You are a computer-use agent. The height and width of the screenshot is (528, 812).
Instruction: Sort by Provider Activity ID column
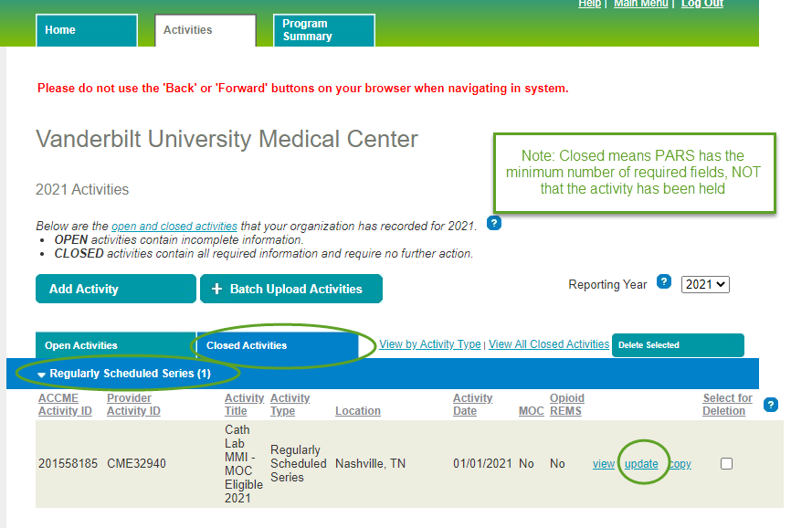(133, 405)
